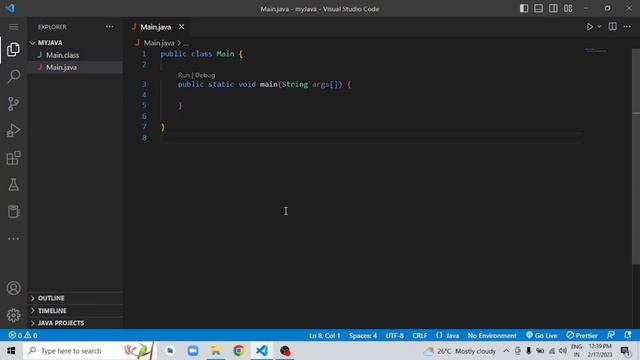Close the Main.java tab

pos(182,27)
